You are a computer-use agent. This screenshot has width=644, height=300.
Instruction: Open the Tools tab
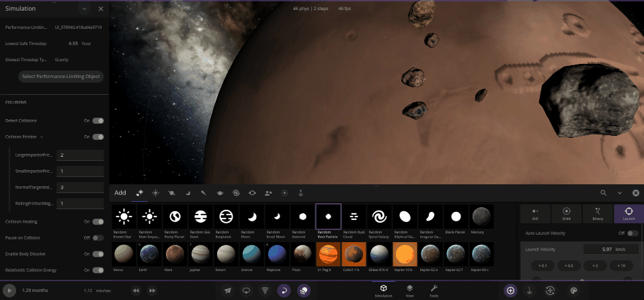434,290
